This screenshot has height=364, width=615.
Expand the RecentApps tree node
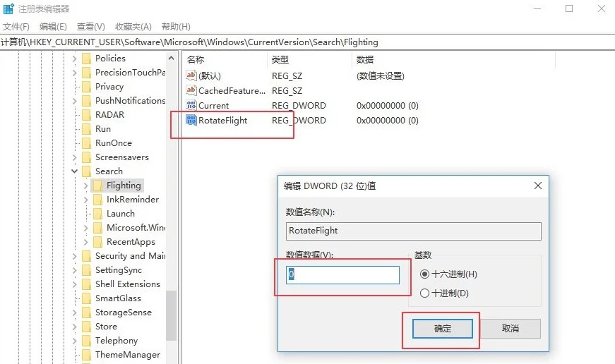pos(86,242)
